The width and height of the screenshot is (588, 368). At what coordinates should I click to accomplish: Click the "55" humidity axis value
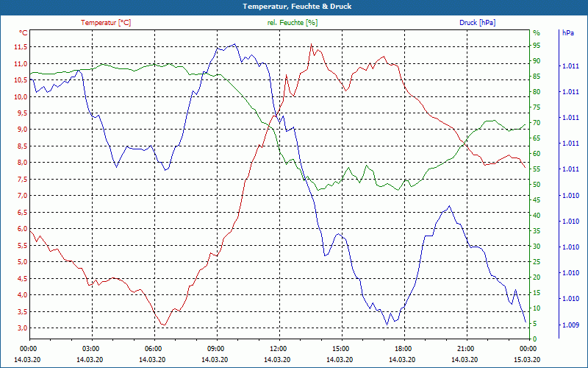537,169
